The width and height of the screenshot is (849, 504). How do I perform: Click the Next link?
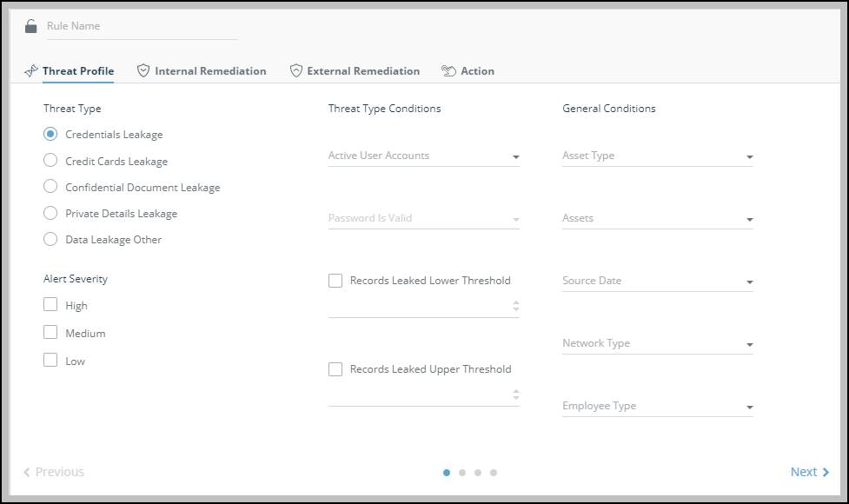(x=803, y=473)
